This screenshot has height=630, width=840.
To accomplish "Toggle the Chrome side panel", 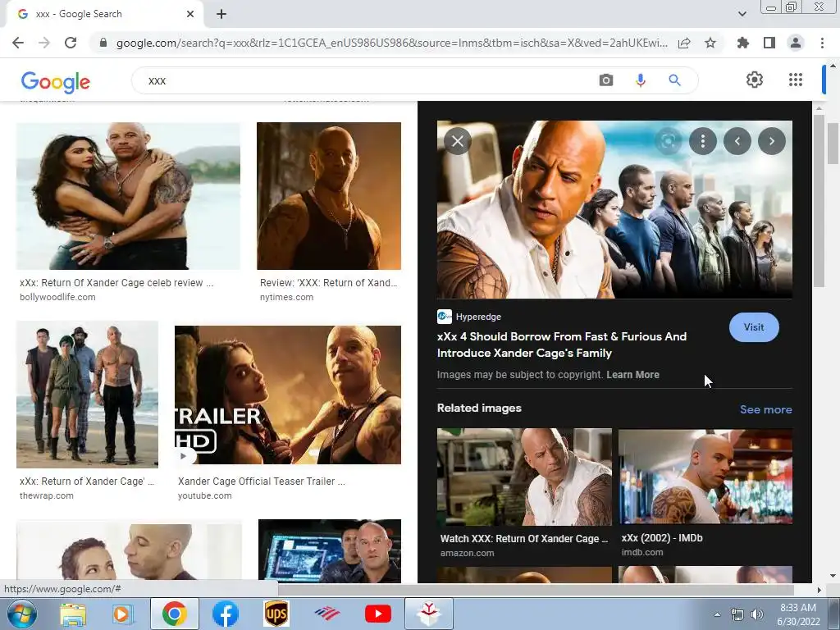I will coord(769,43).
